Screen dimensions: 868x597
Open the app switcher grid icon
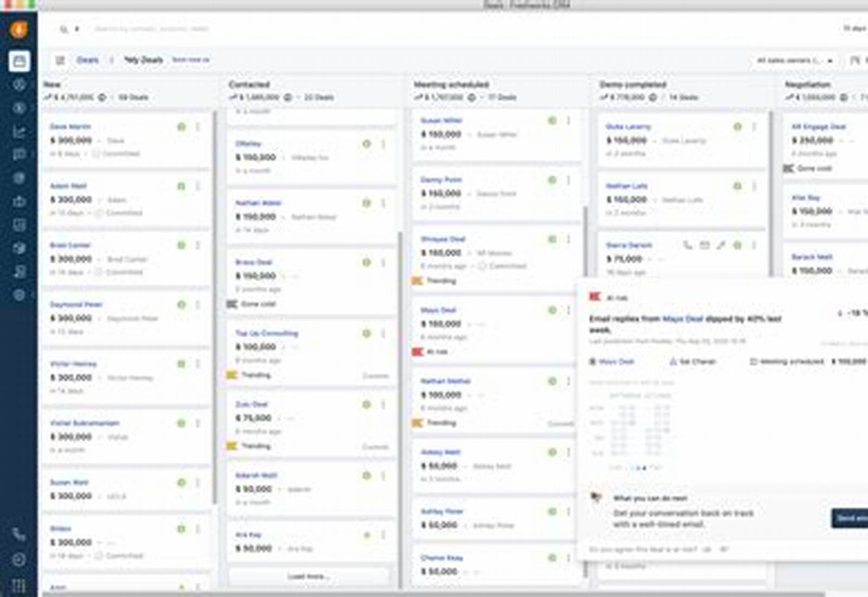(19, 585)
